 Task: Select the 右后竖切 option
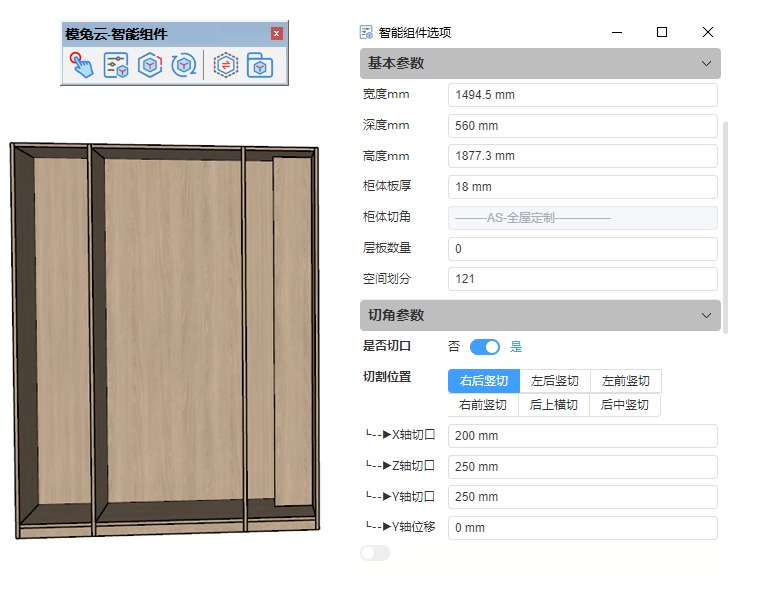(484, 381)
